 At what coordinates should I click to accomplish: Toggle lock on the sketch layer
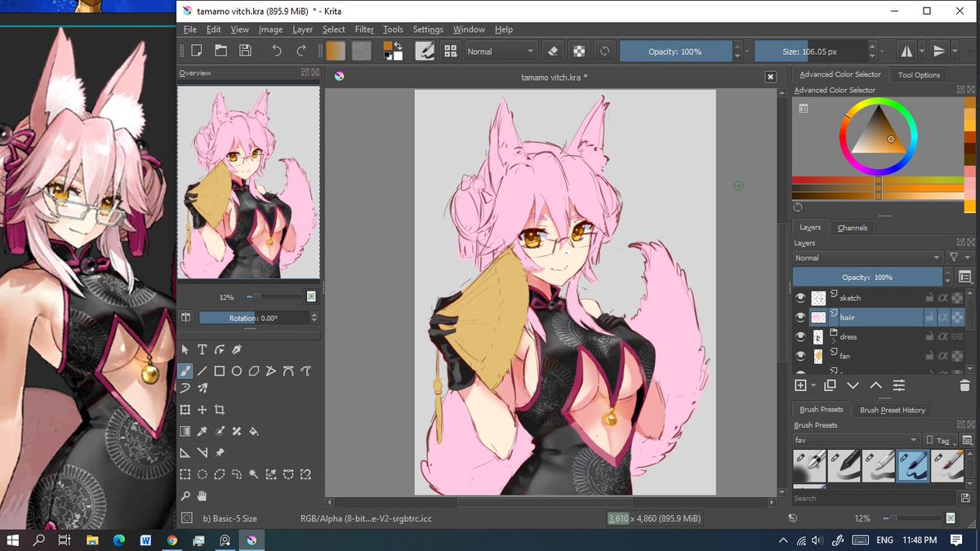click(x=929, y=298)
